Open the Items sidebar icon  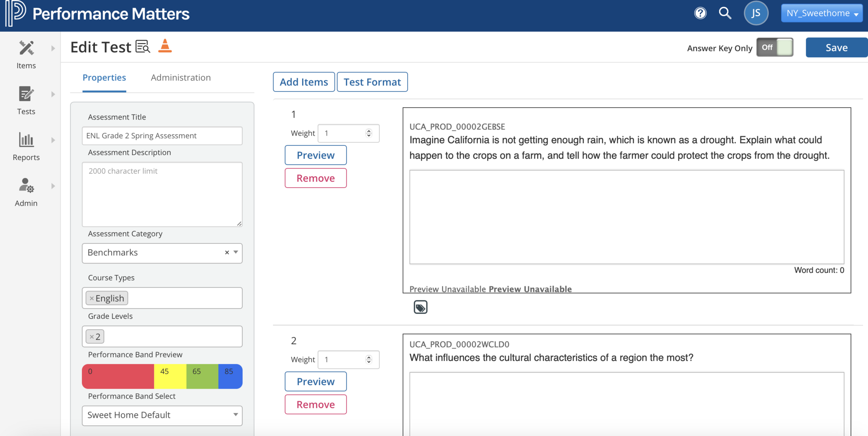[26, 48]
